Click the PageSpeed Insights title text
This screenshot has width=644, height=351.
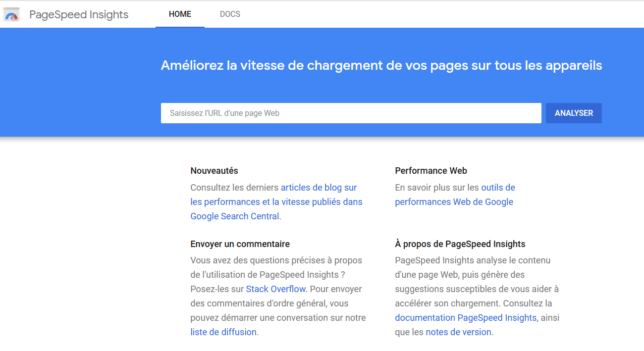click(79, 14)
